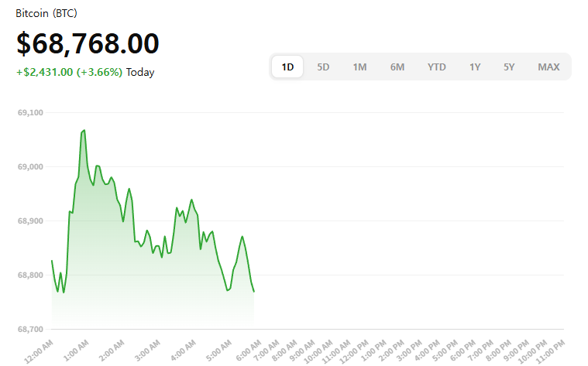Switch chart to 6M range
Viewport: 588px width, 366px height.
pyautogui.click(x=397, y=67)
